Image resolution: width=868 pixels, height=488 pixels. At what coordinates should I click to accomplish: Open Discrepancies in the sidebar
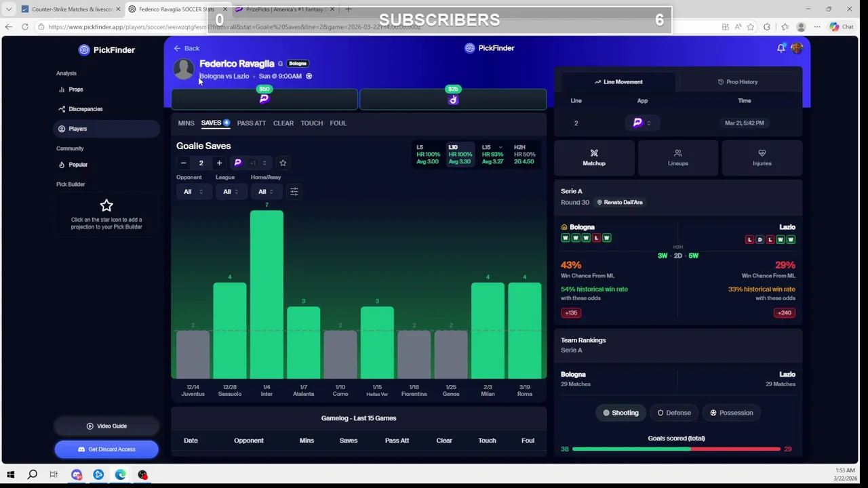81,109
